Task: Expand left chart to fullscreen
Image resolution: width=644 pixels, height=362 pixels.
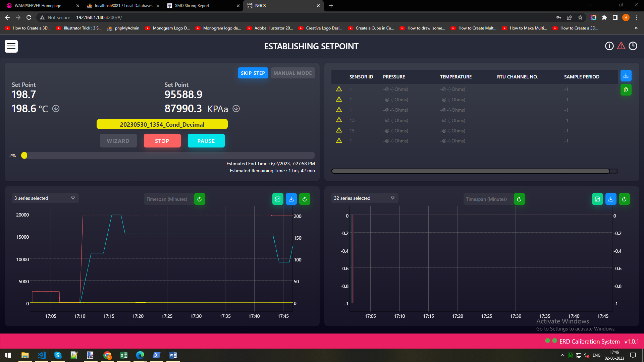Action: pos(278,199)
